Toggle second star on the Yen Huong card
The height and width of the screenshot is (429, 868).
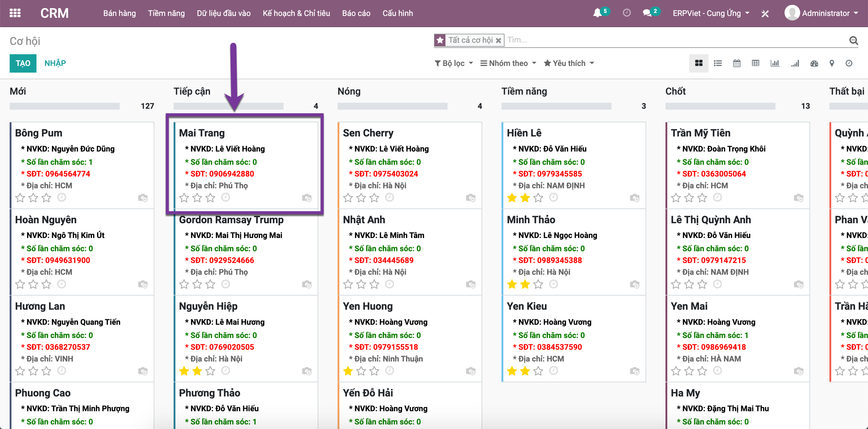(361, 371)
